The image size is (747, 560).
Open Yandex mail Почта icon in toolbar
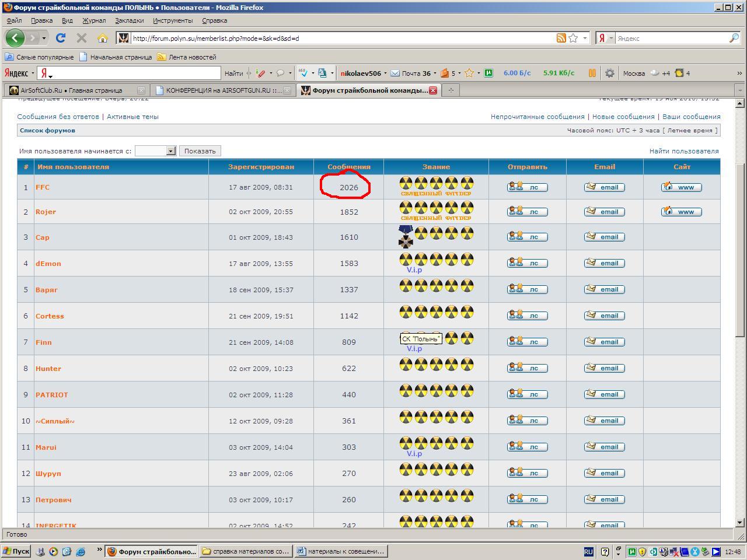click(395, 73)
